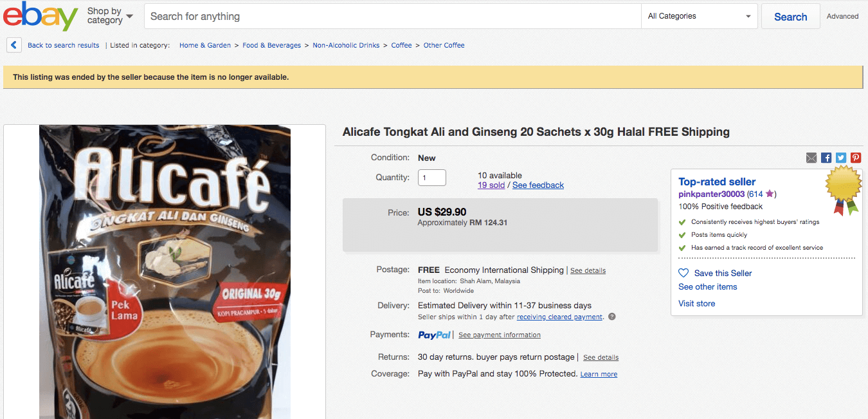Open Visit store link
The image size is (868, 419).
coord(696,304)
